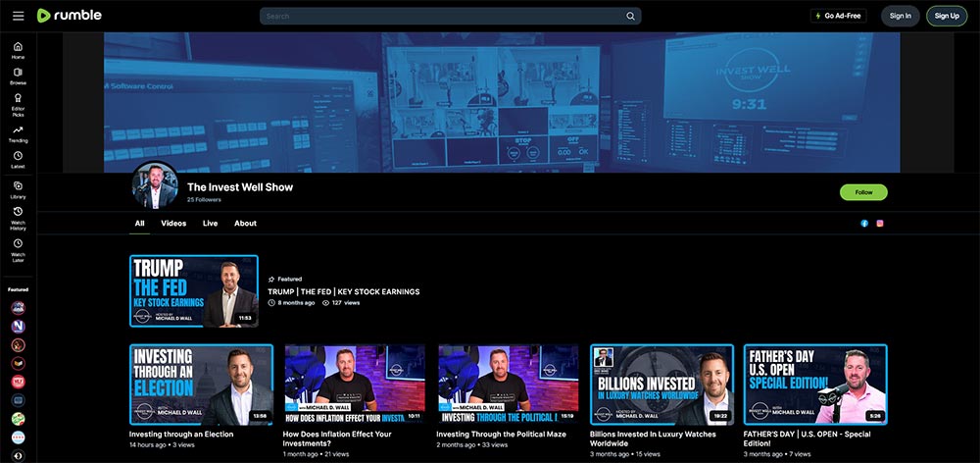Open the channel's Instagram link icon
This screenshot has width=980, height=463.
click(x=880, y=224)
